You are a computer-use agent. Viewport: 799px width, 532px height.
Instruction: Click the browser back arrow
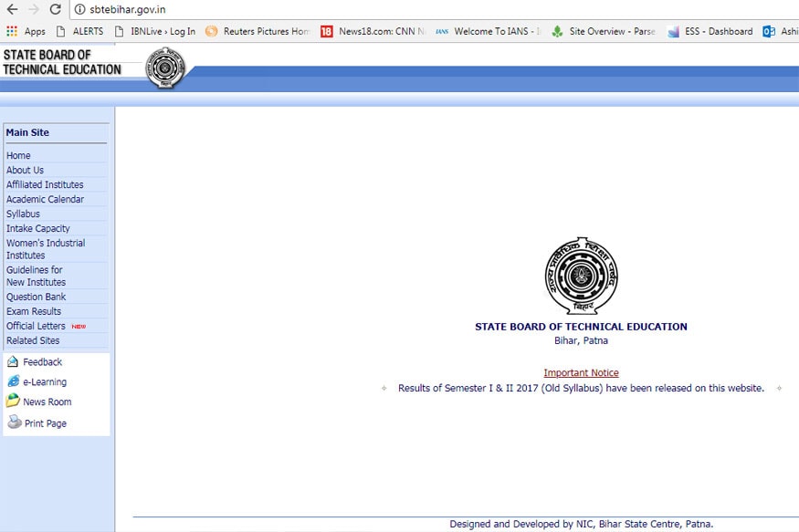[12, 9]
